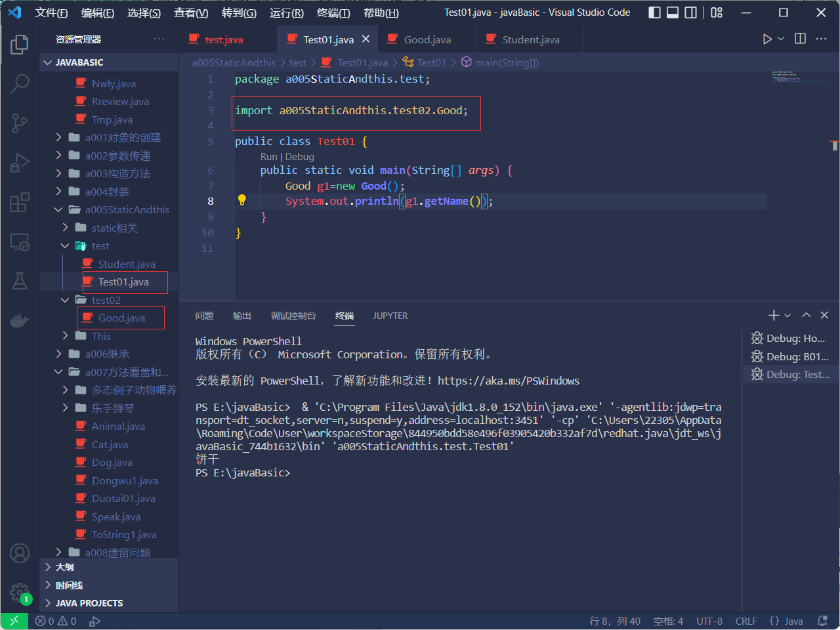
Task: Switch to the Good.java editor tab
Action: coord(427,39)
